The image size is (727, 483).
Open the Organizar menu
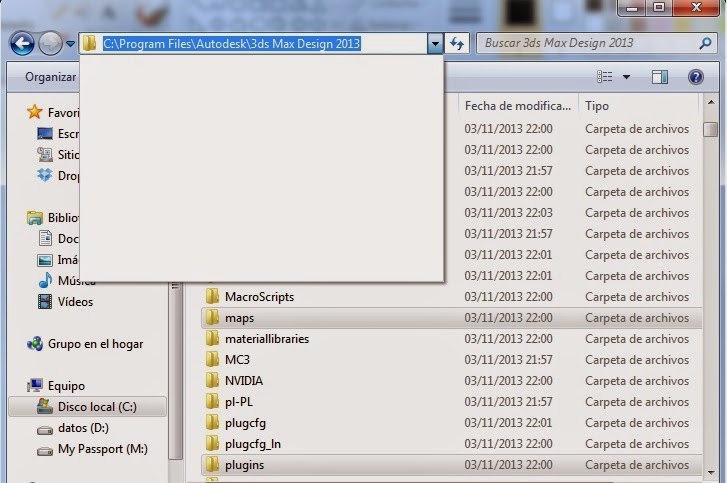coord(51,77)
